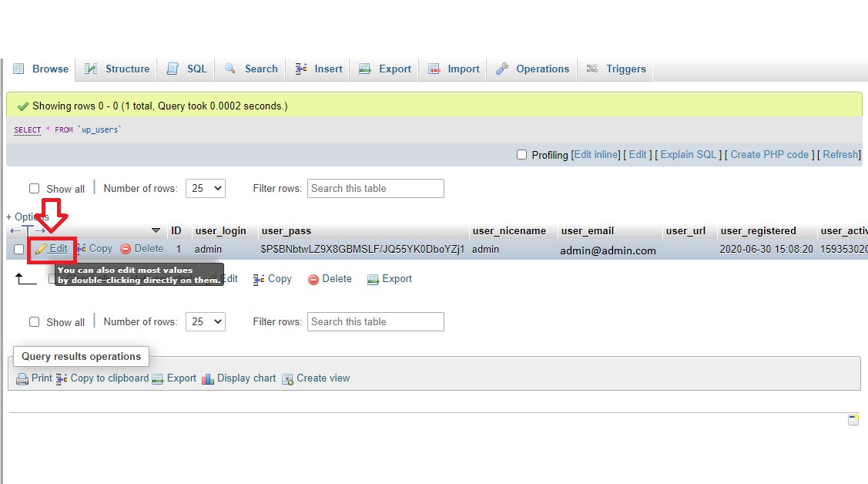Click the Edit link beside Explain SQL
This screenshot has width=868, height=484.
tap(638, 154)
